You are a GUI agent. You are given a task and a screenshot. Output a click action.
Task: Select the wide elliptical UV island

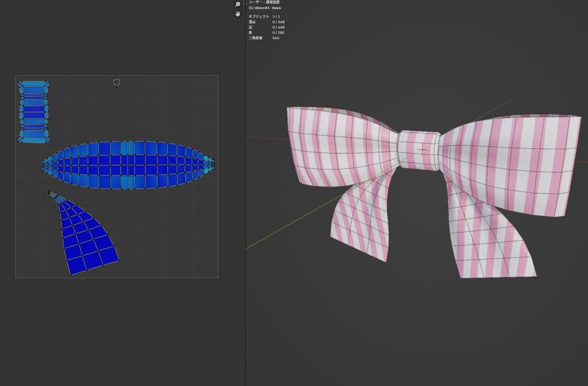coord(127,164)
